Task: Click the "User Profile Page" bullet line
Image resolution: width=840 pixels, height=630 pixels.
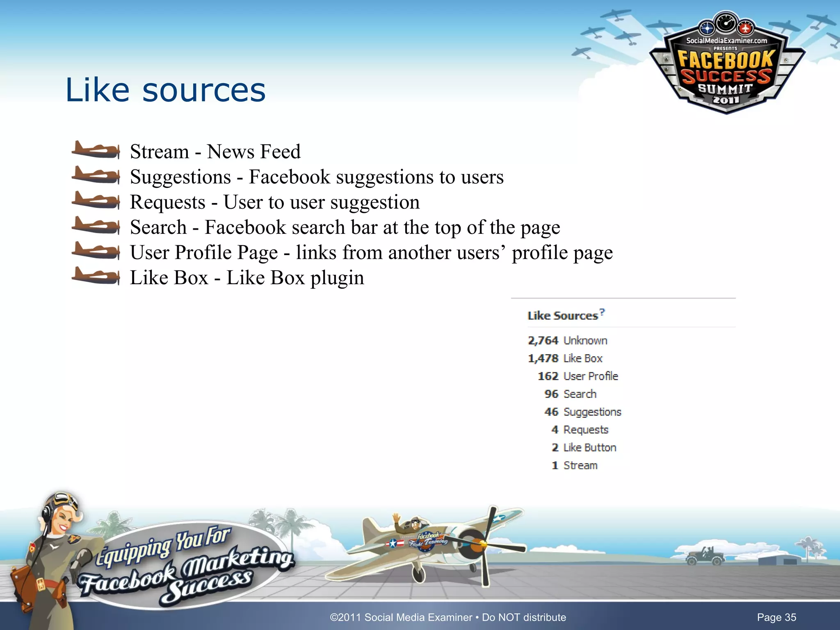Action: pyautogui.click(x=371, y=253)
